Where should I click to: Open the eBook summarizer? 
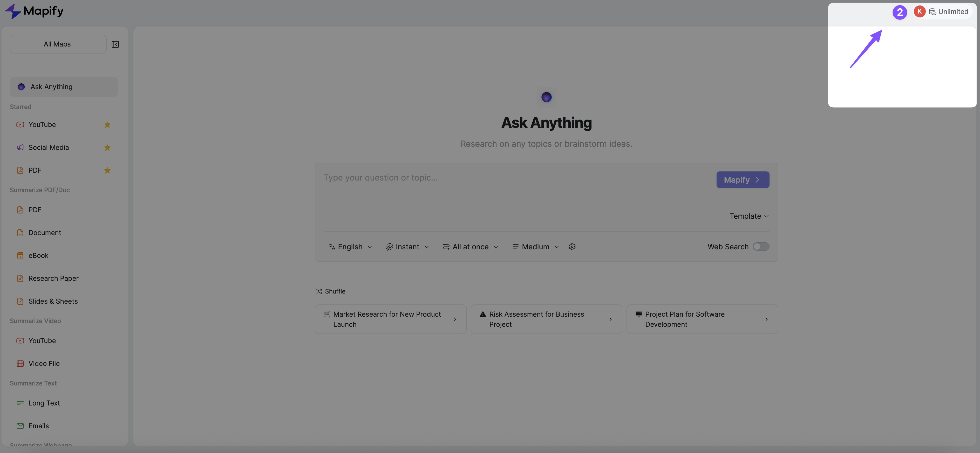coord(38,255)
